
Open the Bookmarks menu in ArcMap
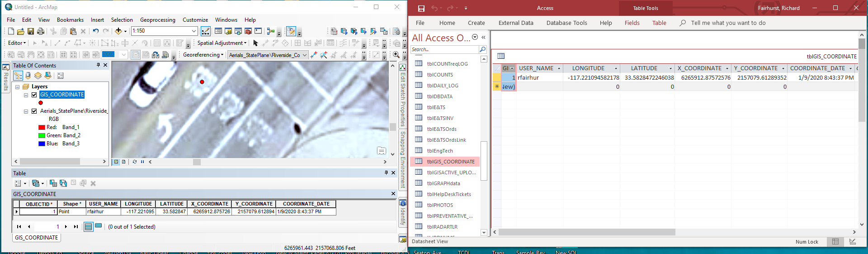point(70,20)
